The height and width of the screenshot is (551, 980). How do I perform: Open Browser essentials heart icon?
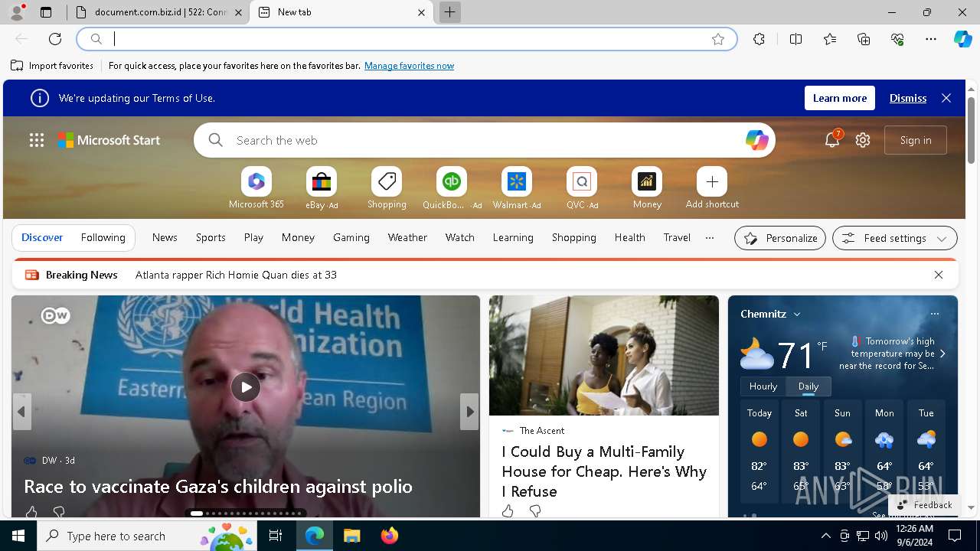click(897, 39)
